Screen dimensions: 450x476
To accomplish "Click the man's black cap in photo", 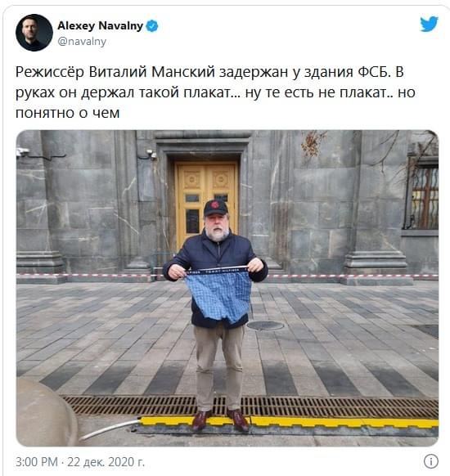I will click(215, 208).
